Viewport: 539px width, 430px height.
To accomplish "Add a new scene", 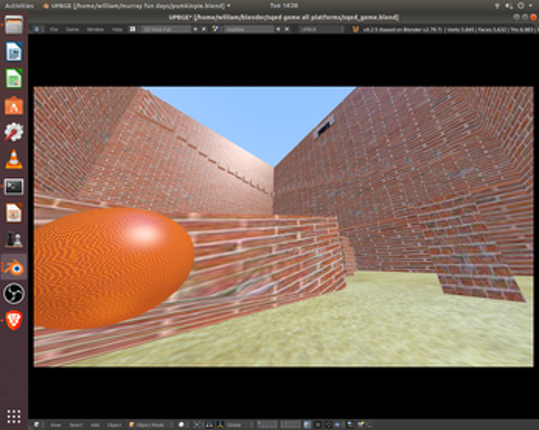I will coord(278,30).
